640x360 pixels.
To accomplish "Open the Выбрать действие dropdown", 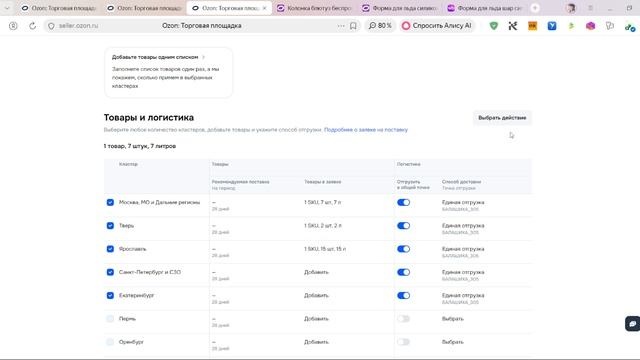I will [502, 118].
